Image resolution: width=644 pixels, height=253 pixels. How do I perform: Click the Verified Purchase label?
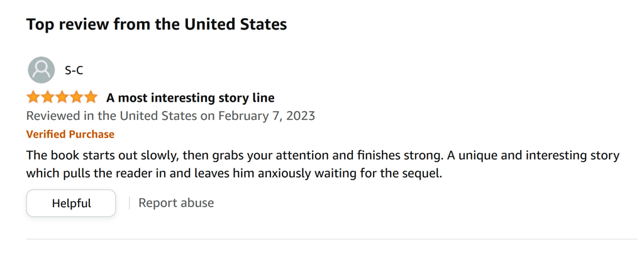coord(70,134)
